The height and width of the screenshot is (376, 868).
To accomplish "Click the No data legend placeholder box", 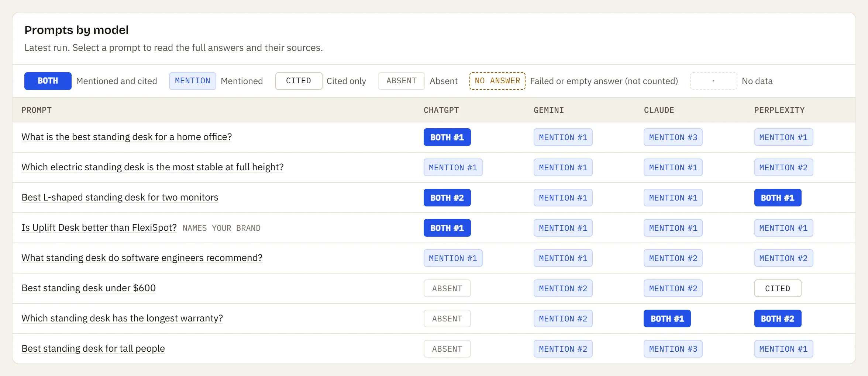I will (x=713, y=81).
